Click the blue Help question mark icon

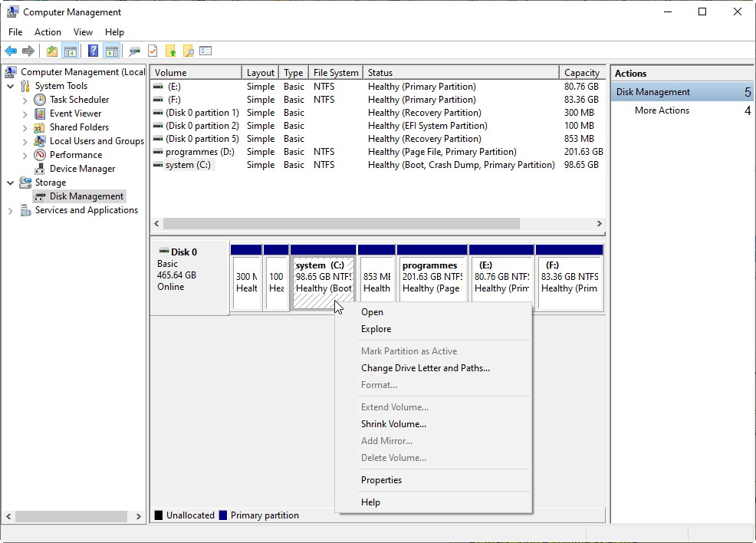[x=93, y=51]
